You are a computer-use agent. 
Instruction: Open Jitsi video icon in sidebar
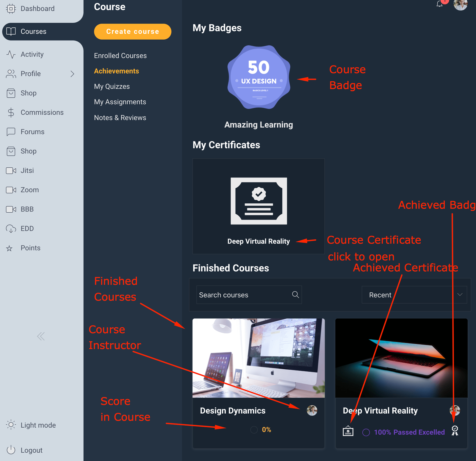pyautogui.click(x=11, y=171)
